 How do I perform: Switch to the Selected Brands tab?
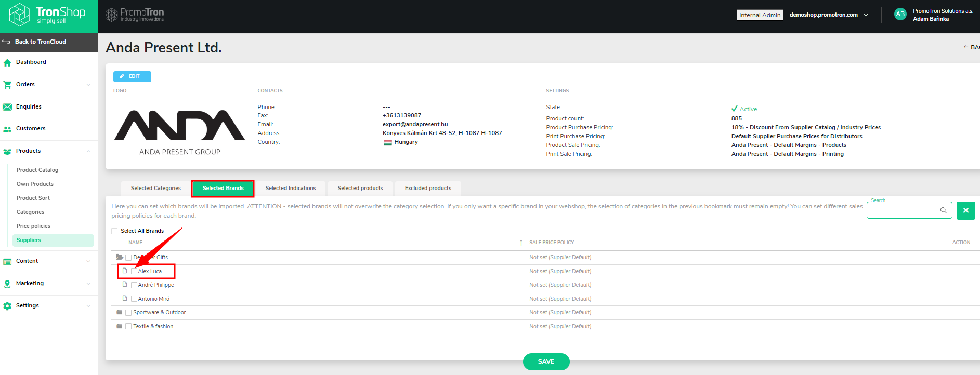pyautogui.click(x=223, y=188)
